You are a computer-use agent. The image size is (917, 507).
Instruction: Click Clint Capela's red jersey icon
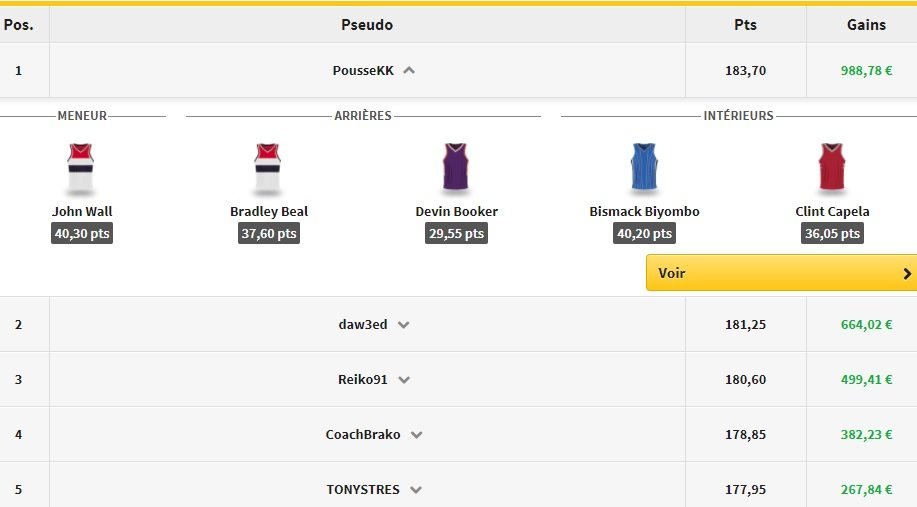click(831, 169)
